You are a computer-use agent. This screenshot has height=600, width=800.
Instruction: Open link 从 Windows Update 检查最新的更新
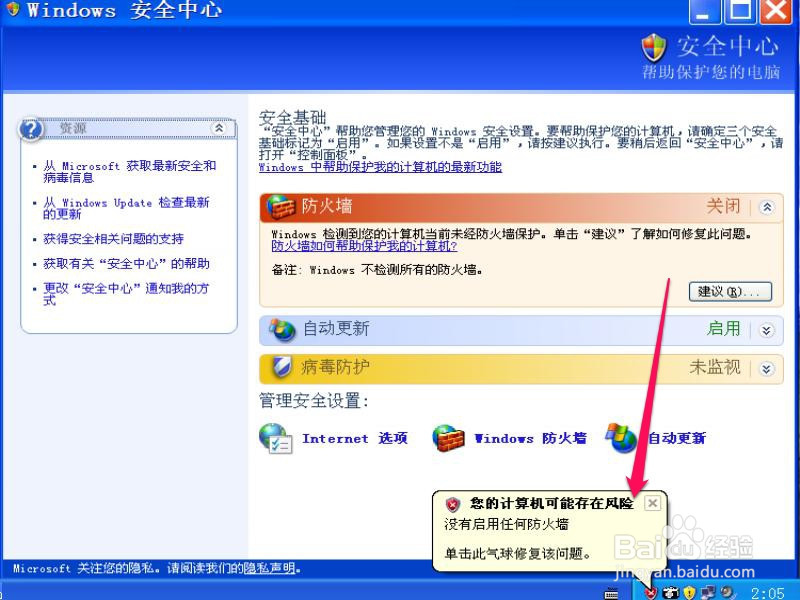click(126, 209)
